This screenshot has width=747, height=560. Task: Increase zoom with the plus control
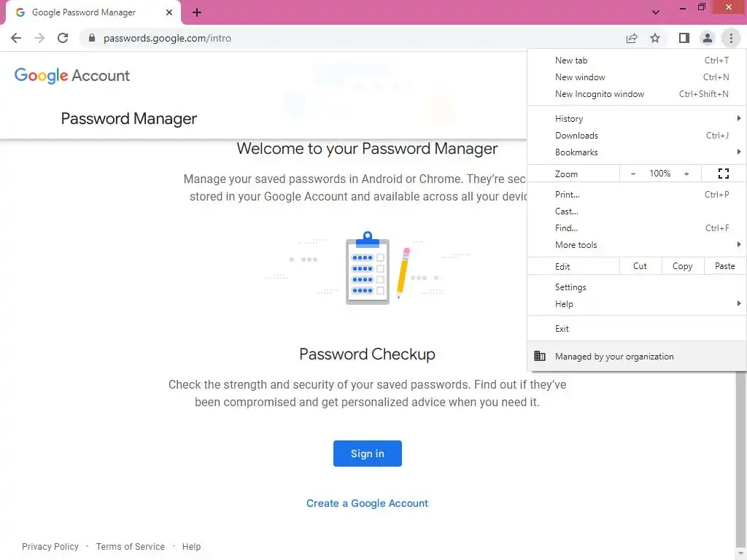[686, 174]
